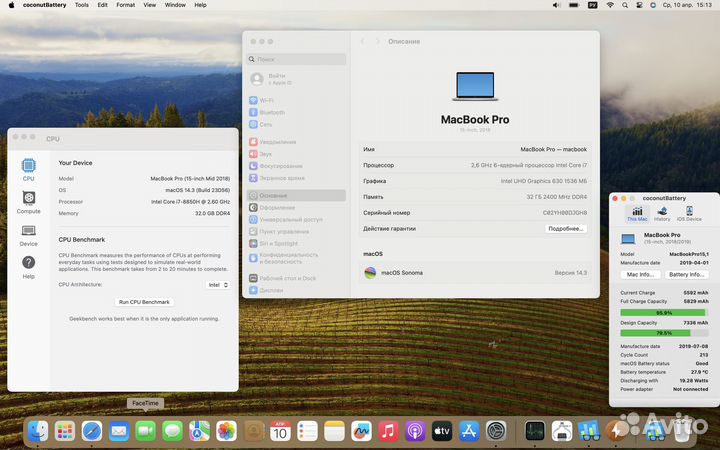This screenshot has height=450, width=720.
Task: Select Оформление in System Settings sidebar
Action: pos(272,207)
